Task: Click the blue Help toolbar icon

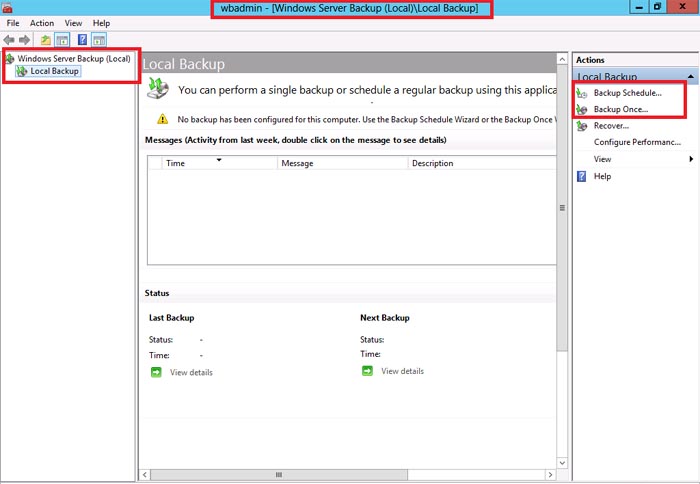Action: tap(82, 40)
